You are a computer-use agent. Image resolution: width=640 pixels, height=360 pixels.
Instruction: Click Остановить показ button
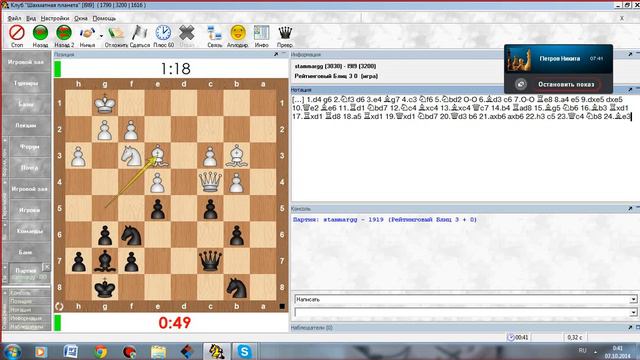566,84
